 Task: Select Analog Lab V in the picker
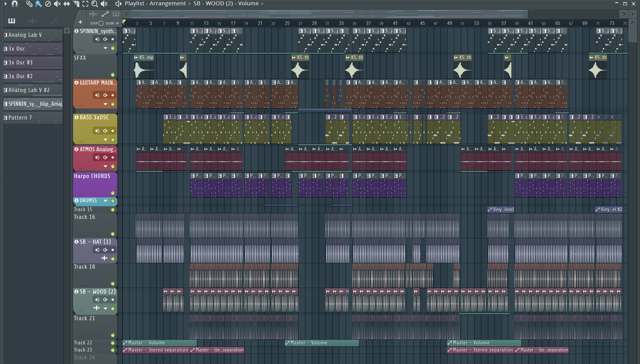click(x=33, y=35)
